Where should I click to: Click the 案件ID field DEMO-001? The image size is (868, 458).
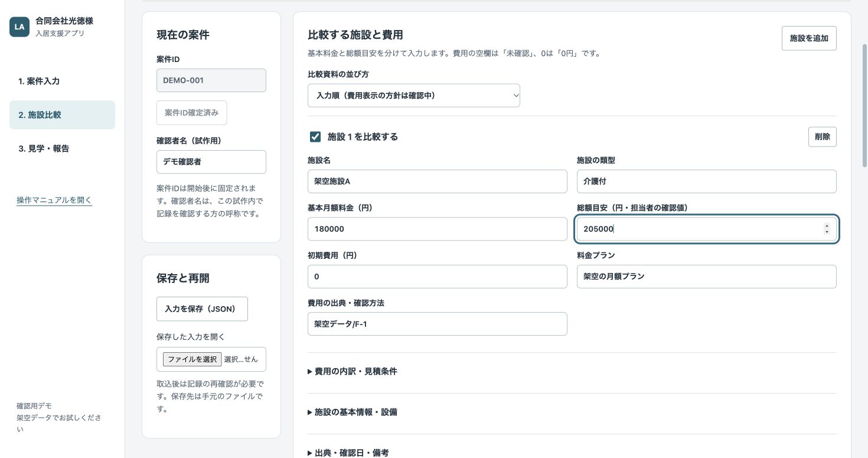[x=211, y=80]
